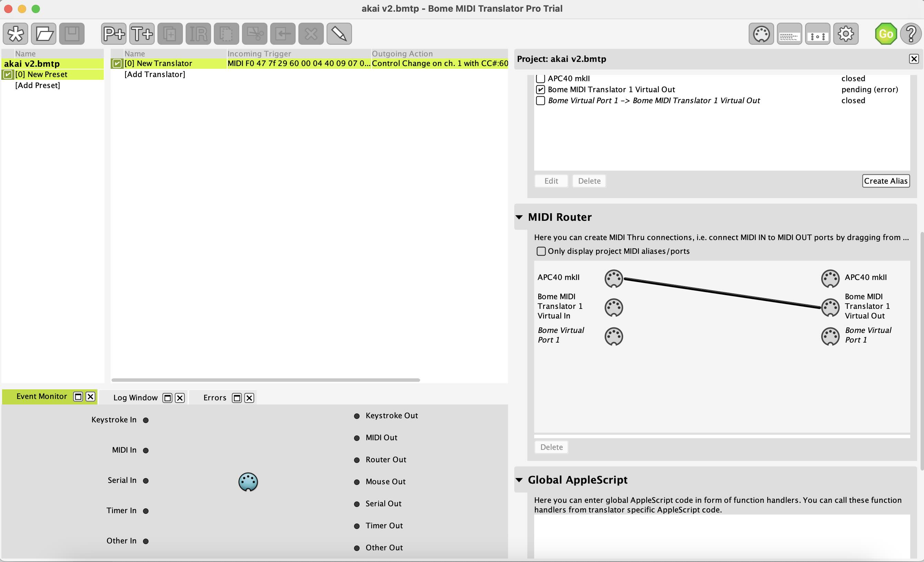Click the Create Alias button

coord(886,181)
